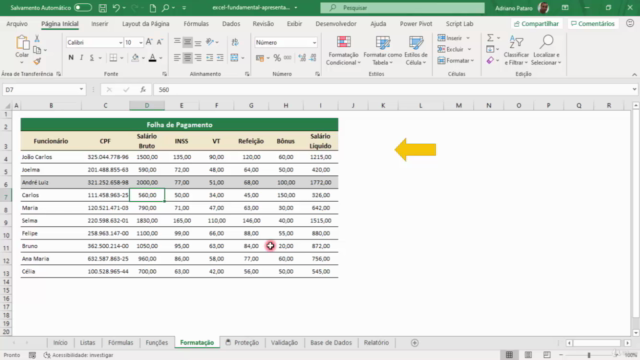Open Estilos de Célula
Viewport: 640px width, 360px height.
click(x=416, y=51)
